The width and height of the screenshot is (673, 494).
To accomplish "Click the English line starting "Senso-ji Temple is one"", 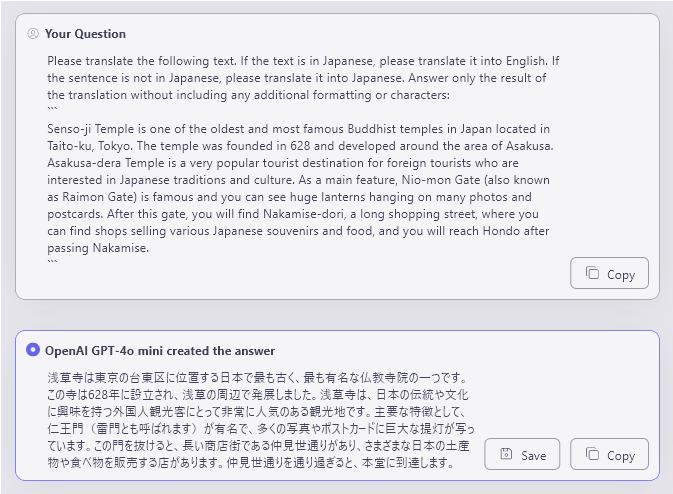I will point(298,128).
